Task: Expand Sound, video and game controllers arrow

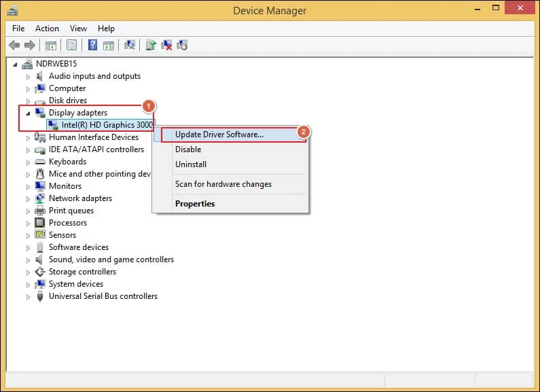Action: (28, 260)
